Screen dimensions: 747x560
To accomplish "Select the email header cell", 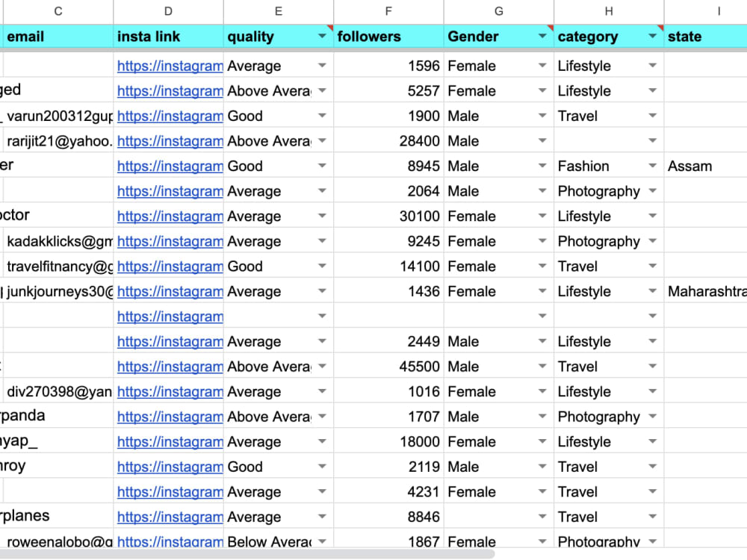I will [x=58, y=36].
